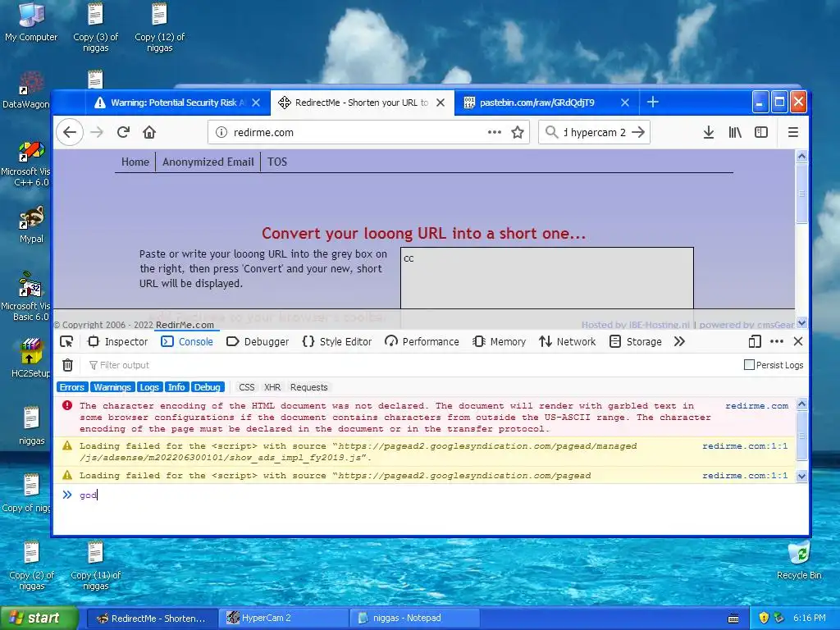Clear console output with the trash icon
The image size is (840, 630).
(x=67, y=365)
